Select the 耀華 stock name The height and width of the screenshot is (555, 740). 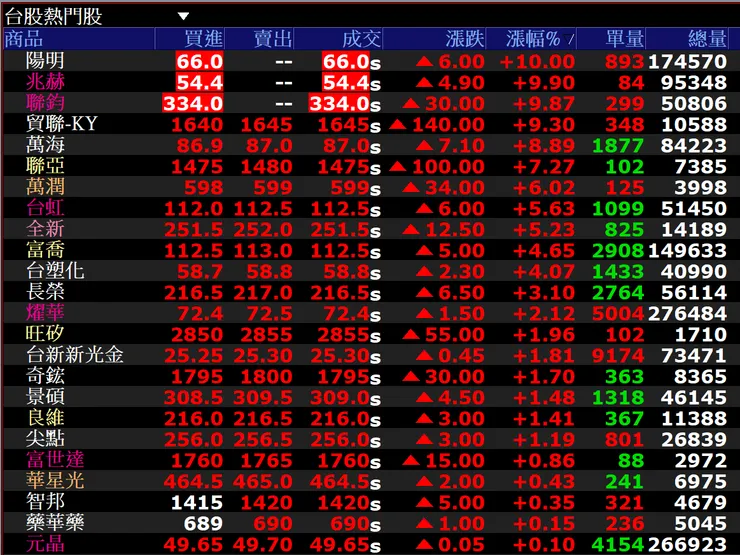(45, 313)
